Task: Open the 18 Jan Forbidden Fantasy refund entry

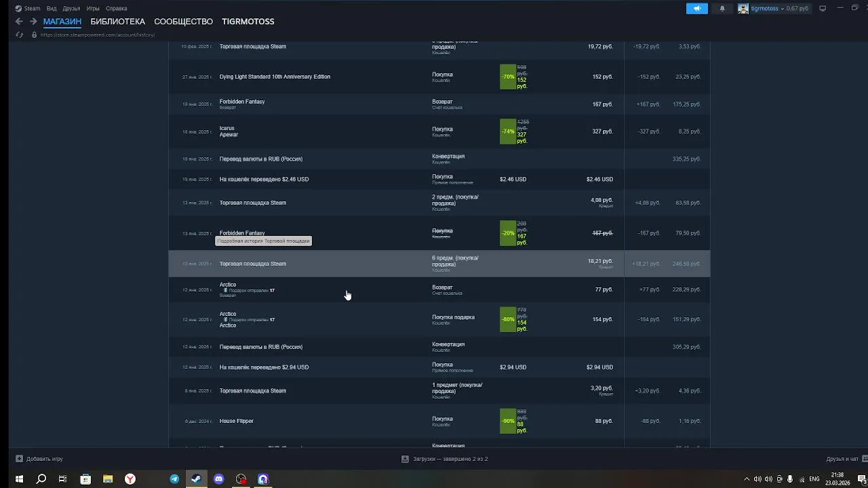Action: pos(439,104)
